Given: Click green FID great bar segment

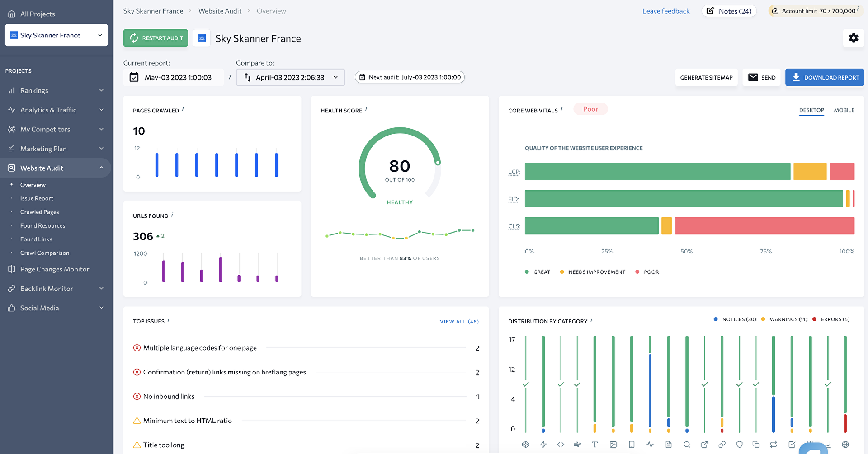Looking at the screenshot, I should tap(684, 199).
